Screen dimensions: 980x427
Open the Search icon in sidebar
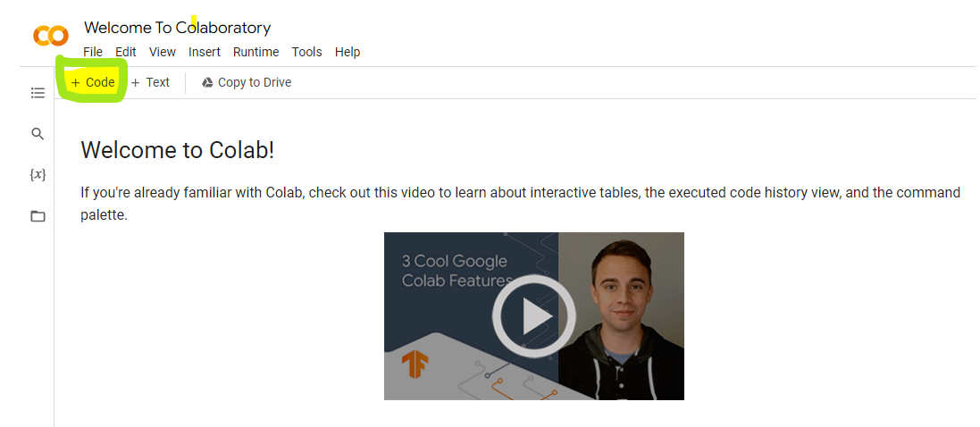coord(38,134)
